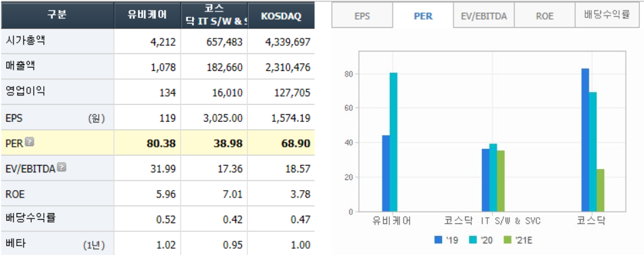Click the 1,574.19 EPS value
Viewport: 644px width, 255px height.
pos(291,118)
